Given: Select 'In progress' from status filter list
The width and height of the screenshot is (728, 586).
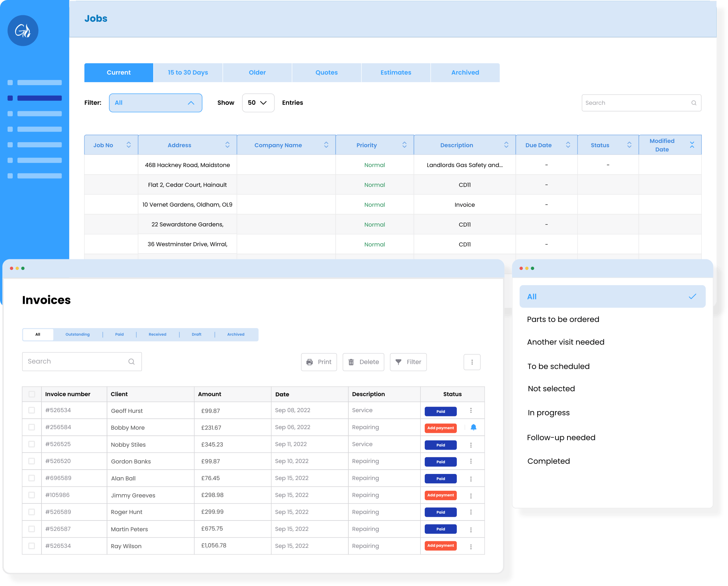Looking at the screenshot, I should coord(549,412).
